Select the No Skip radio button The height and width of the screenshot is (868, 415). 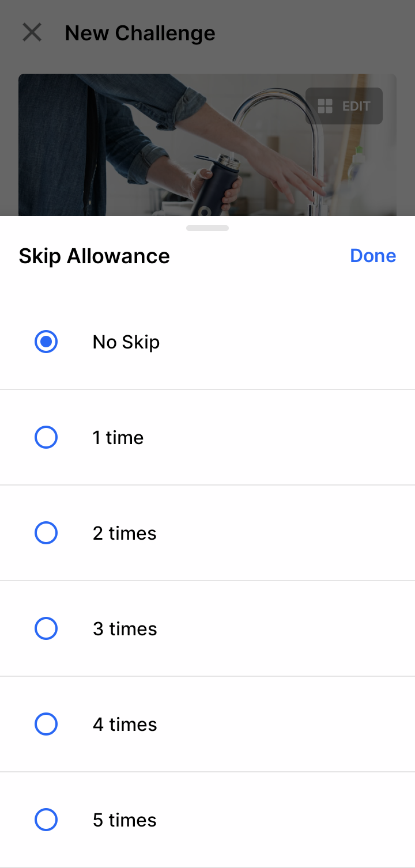click(46, 342)
